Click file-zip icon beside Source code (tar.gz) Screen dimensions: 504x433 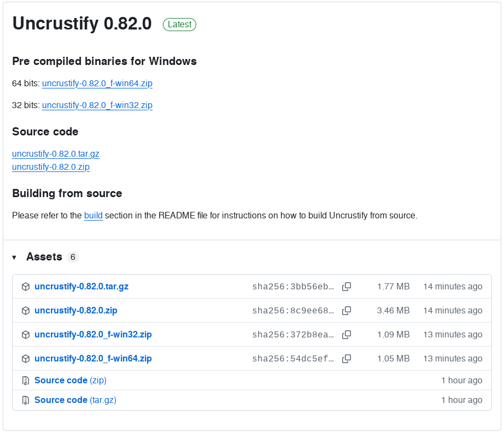[25, 400]
